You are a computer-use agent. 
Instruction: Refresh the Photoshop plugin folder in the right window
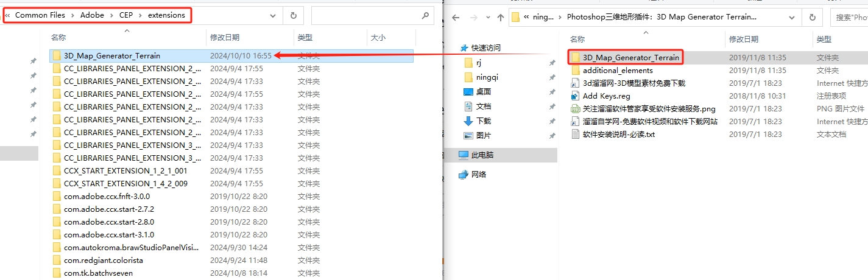coord(812,17)
